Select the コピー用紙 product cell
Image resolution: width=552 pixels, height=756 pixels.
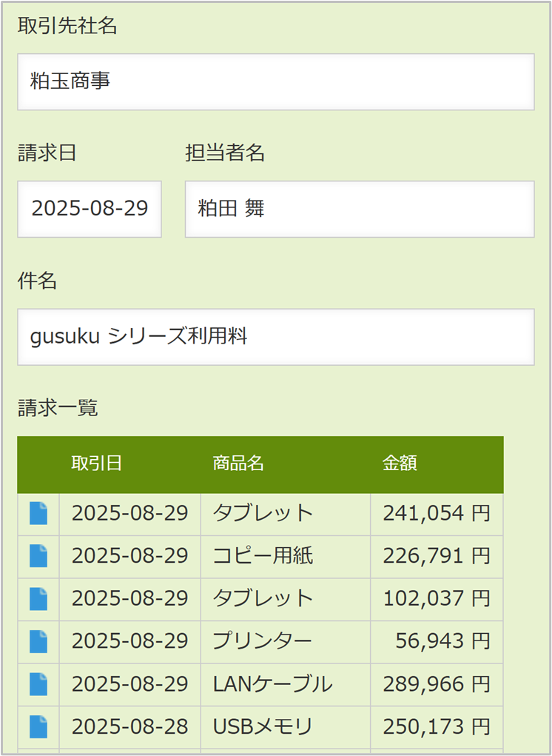[263, 556]
